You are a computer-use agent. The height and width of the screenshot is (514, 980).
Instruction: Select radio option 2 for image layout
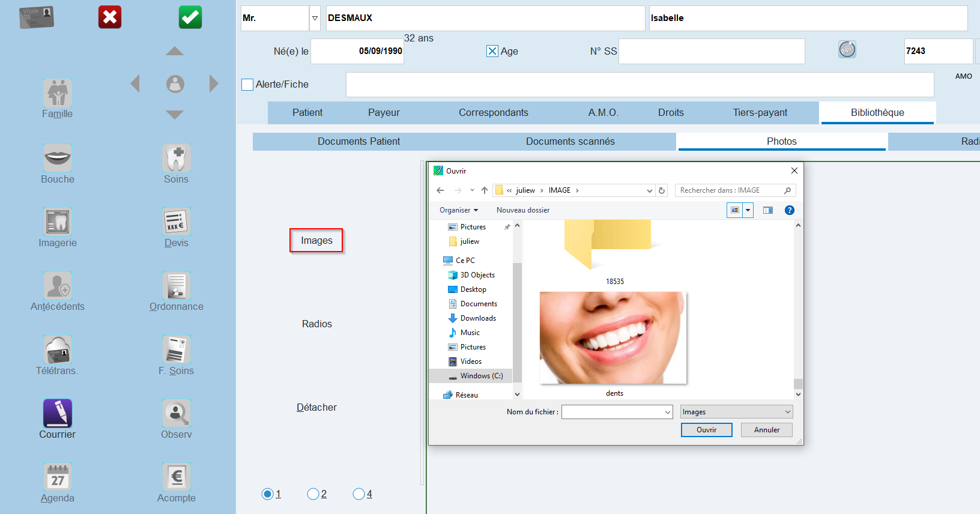click(x=313, y=494)
